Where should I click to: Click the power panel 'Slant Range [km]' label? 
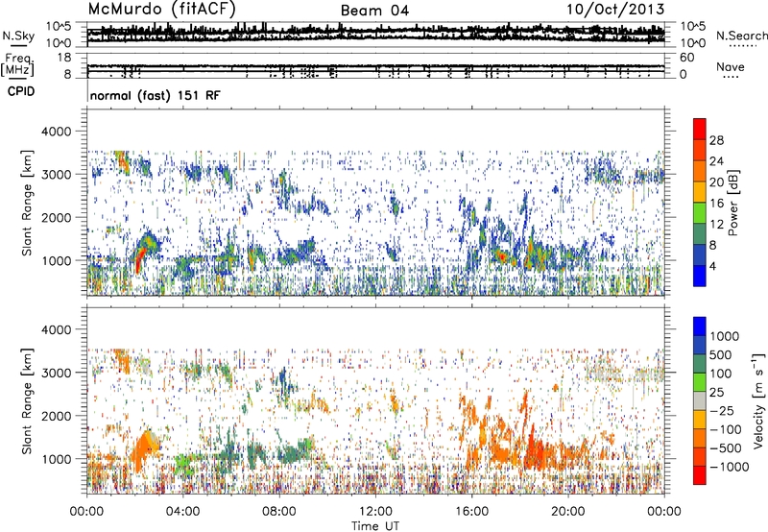tap(27, 203)
